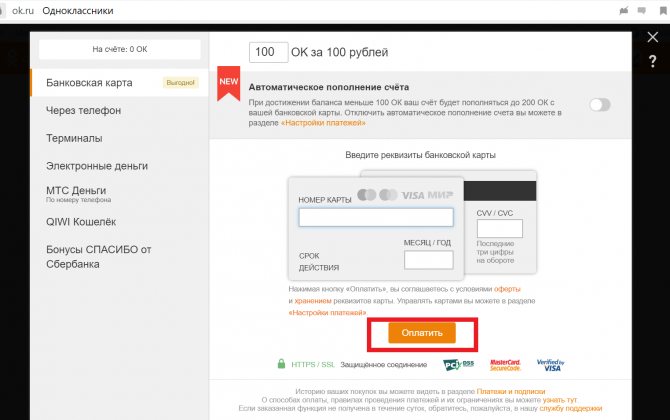670x420 pixels.
Task: Click the СРОК ДЕЙСТВИЯ label
Action: pyautogui.click(x=319, y=261)
